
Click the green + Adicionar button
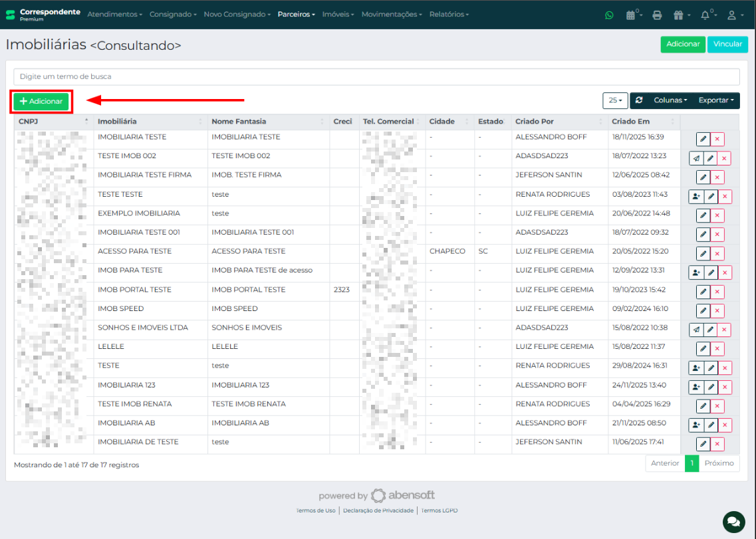(41, 101)
